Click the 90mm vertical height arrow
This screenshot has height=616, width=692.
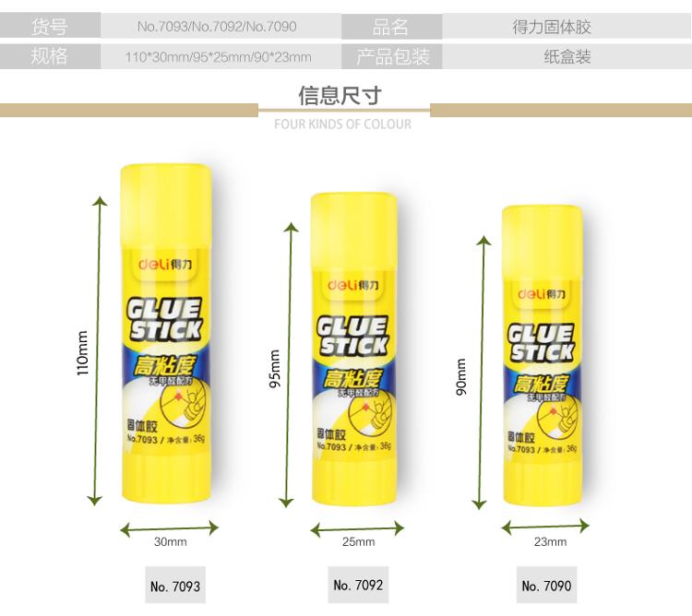(482, 373)
